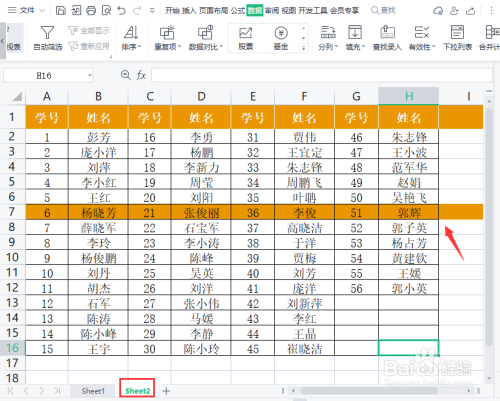Click the Print Preview icon

pyautogui.click(x=106, y=11)
